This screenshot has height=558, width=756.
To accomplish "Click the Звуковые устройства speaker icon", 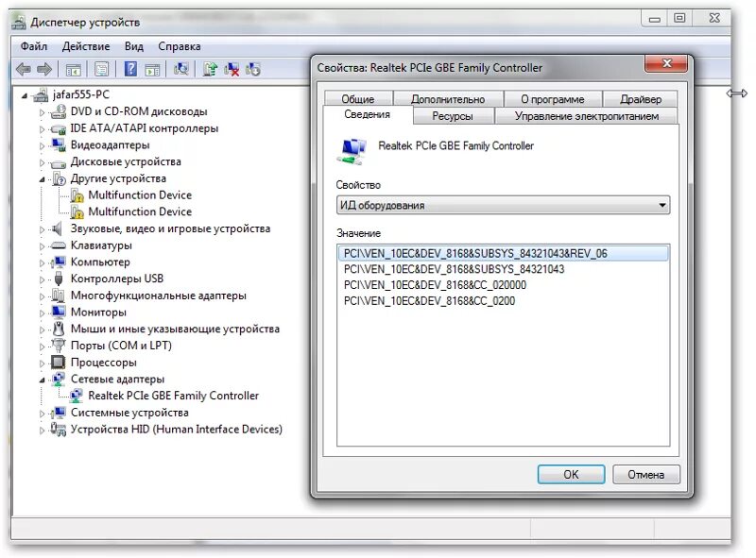I will pyautogui.click(x=58, y=228).
